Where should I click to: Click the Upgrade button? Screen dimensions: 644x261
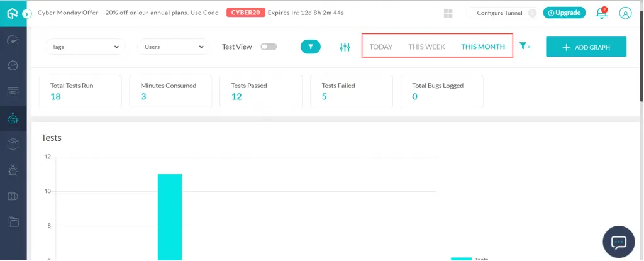coord(563,13)
